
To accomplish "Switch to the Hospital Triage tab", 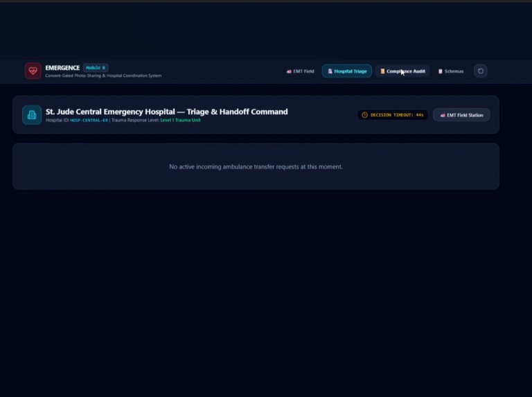I will (347, 71).
